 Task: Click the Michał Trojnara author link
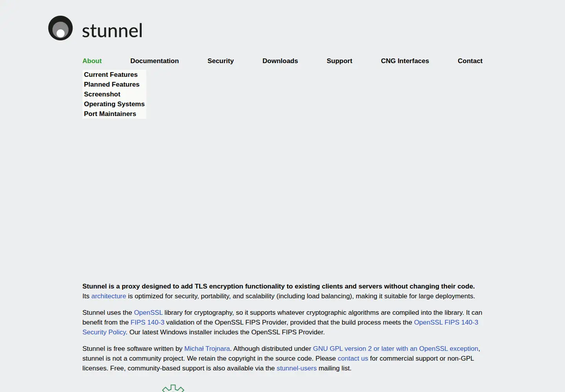(x=207, y=348)
